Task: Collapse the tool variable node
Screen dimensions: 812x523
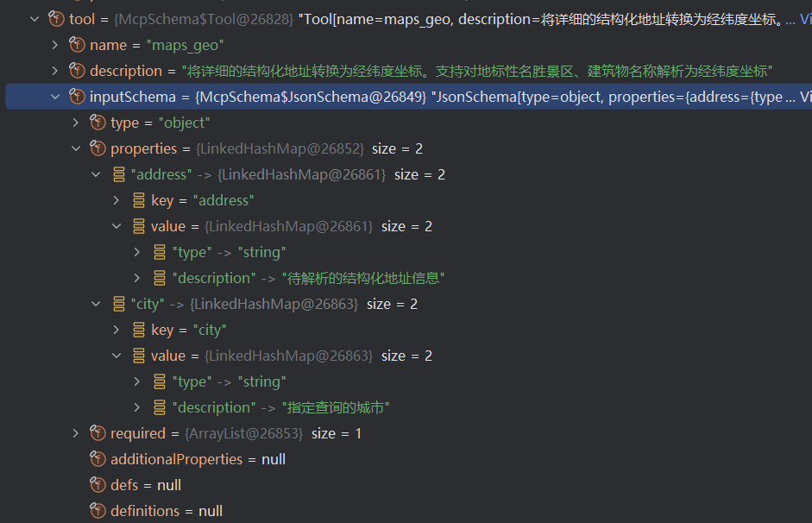Action: (x=35, y=19)
